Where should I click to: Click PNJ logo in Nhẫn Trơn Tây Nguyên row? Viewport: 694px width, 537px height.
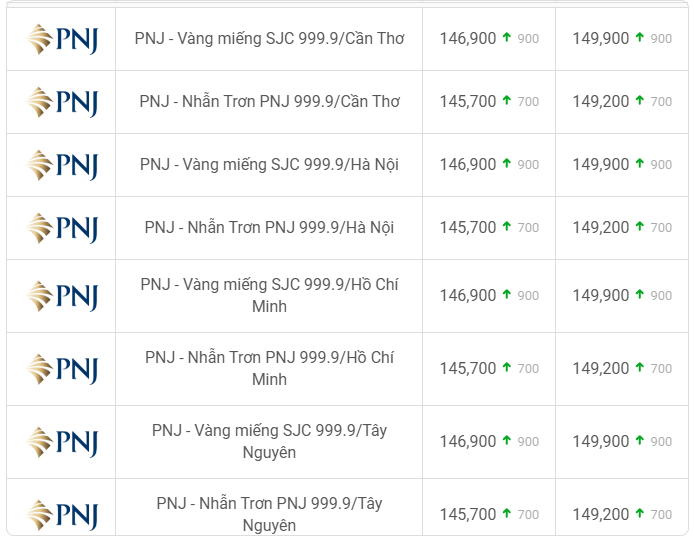(62, 515)
